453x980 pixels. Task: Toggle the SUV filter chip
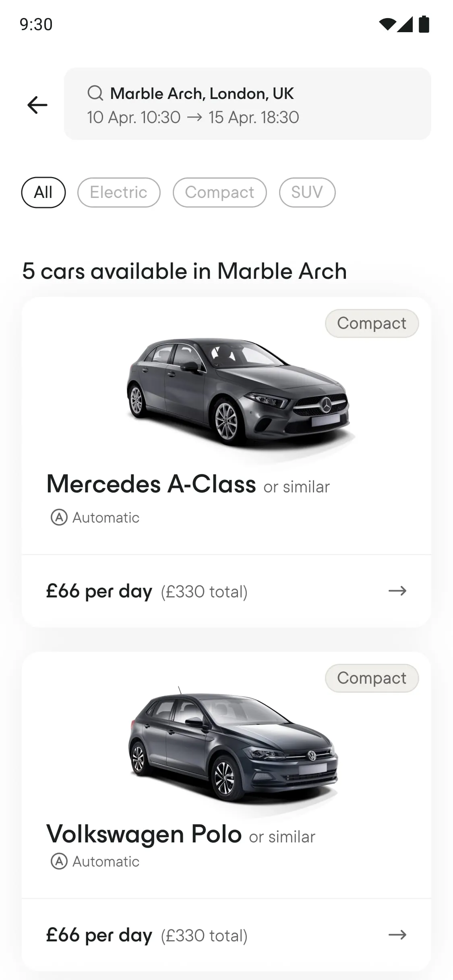[307, 192]
